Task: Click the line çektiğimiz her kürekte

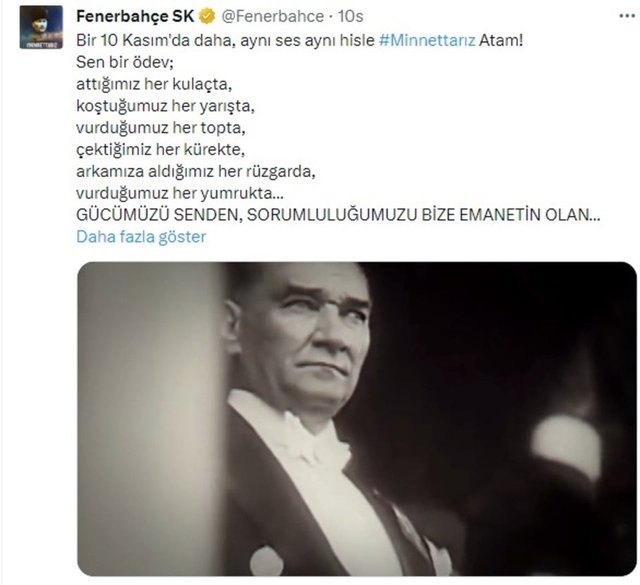Action: 160,150
